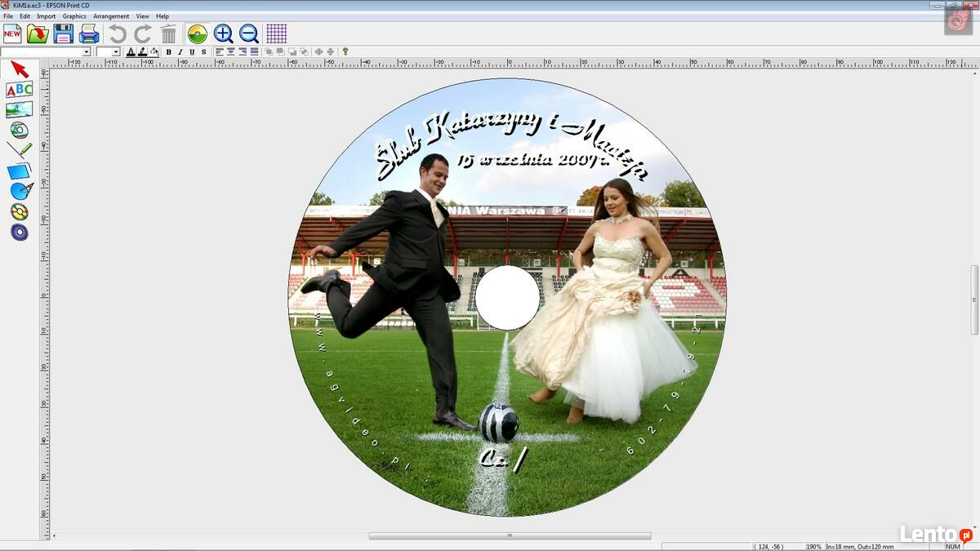Select the line drawing pencil tool
Screen dimensions: 980x551
click(x=20, y=150)
